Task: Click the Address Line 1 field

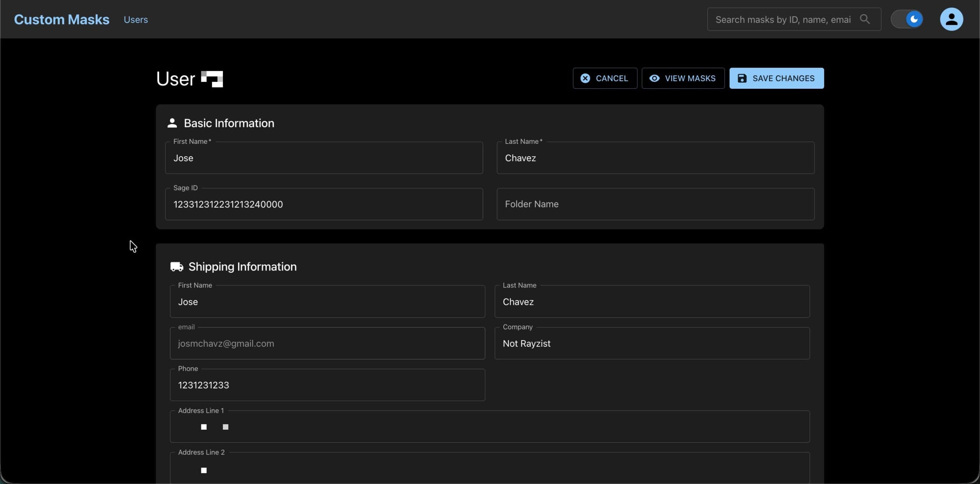Action: [x=489, y=427]
